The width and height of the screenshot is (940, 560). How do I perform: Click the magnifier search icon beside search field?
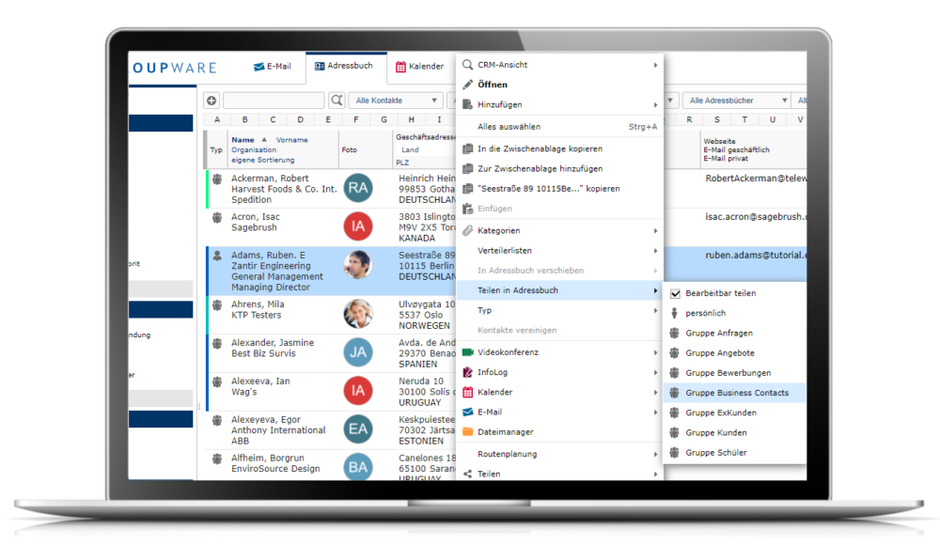[x=336, y=101]
